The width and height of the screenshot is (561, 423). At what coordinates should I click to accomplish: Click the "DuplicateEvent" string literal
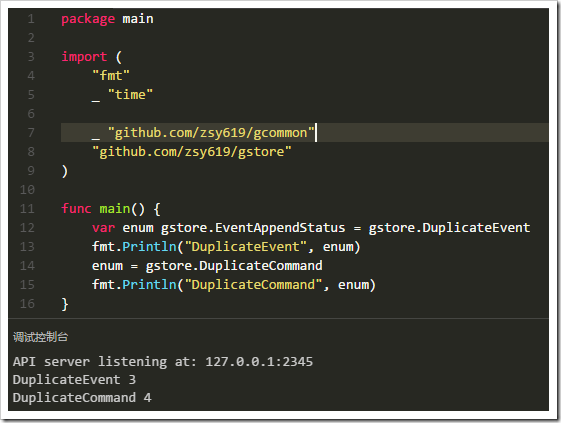(245, 247)
